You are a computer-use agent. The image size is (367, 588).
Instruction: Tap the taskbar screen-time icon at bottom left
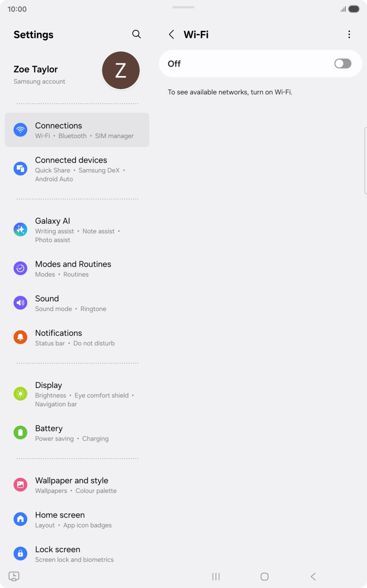coord(14,576)
